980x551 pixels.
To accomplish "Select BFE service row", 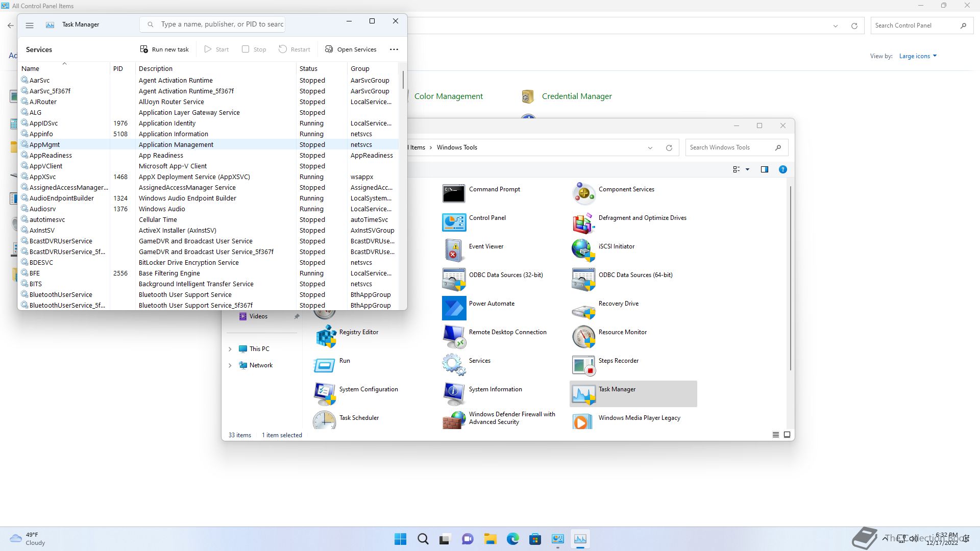I will tap(208, 273).
